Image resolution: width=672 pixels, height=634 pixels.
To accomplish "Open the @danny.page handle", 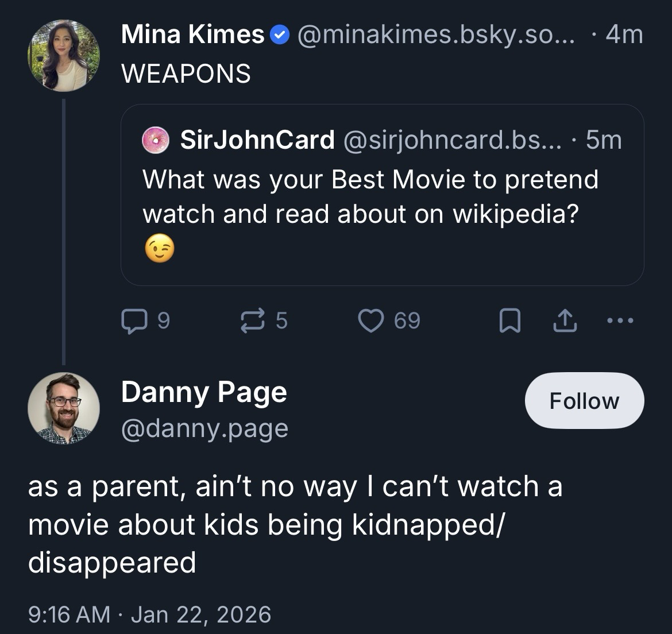I will coord(204,428).
